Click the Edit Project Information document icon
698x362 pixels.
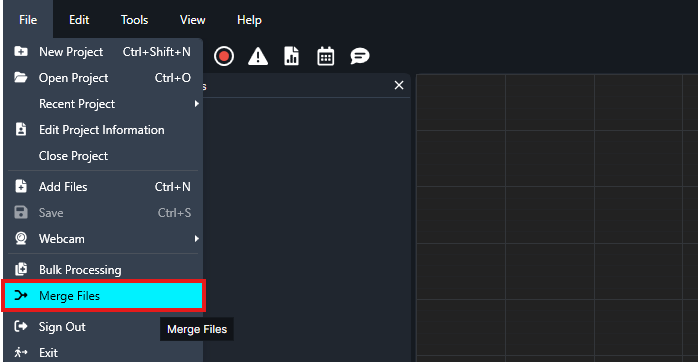tap(20, 129)
